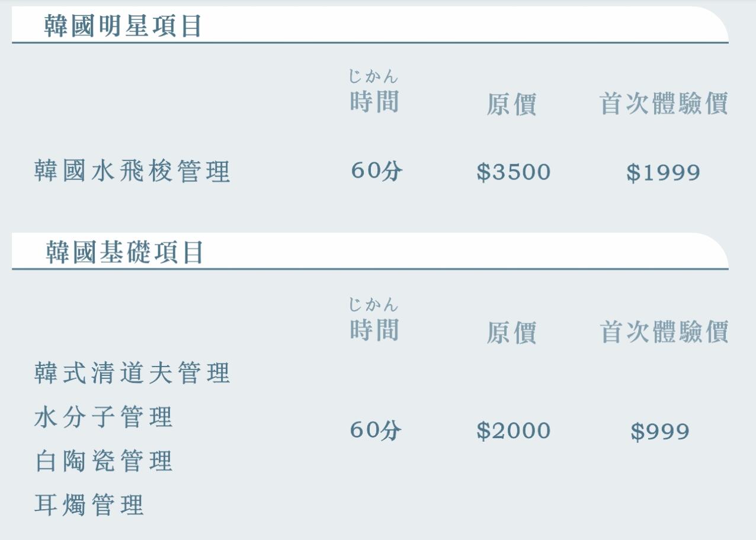
Task: Click じかん furigana above 時間 in 韓國基礎項目
Action: (x=374, y=306)
